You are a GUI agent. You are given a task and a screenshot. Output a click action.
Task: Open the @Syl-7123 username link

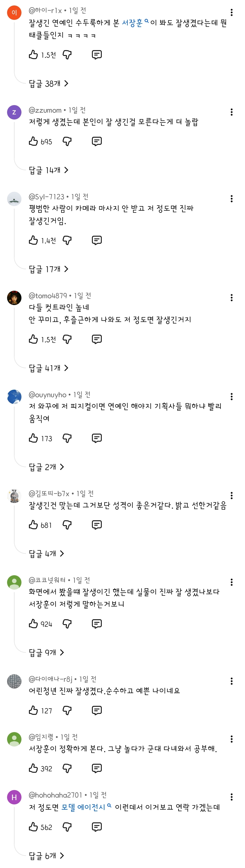pyautogui.click(x=47, y=197)
